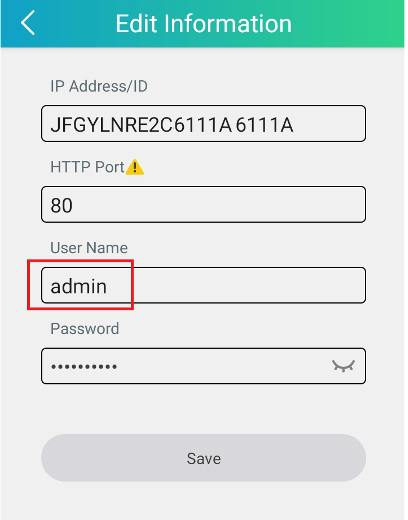Go back using the header arrow
The image size is (408, 520).
(28, 23)
